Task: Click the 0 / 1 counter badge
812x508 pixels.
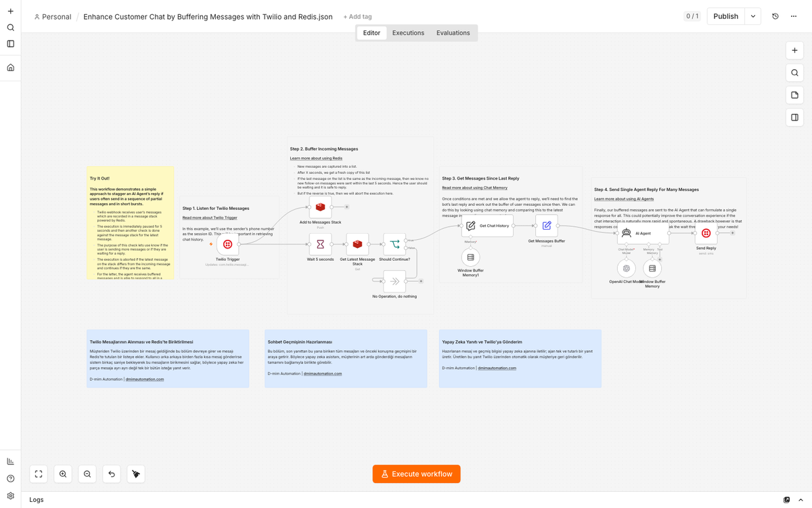Action: pos(692,16)
